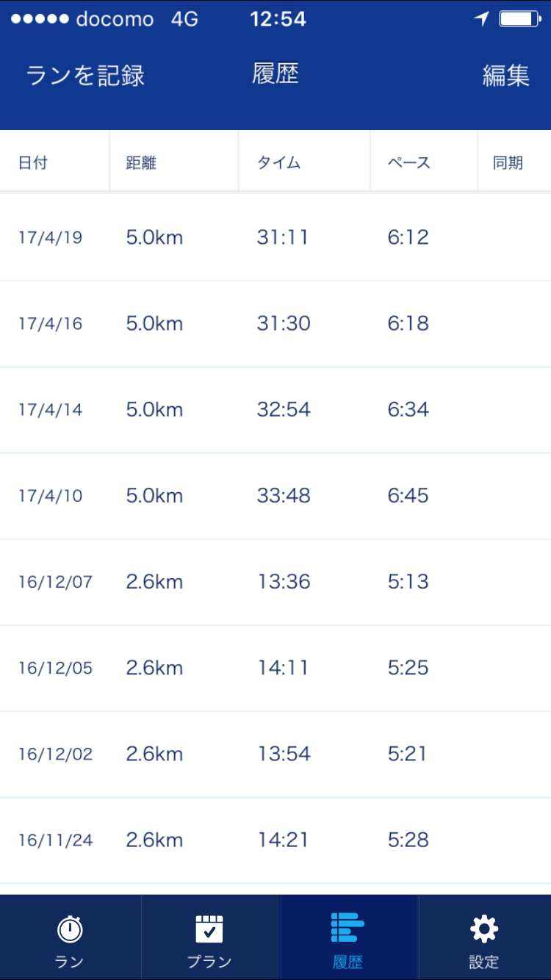The image size is (551, 980).
Task: Open the 17/4/10 run entry
Action: pos(275,496)
